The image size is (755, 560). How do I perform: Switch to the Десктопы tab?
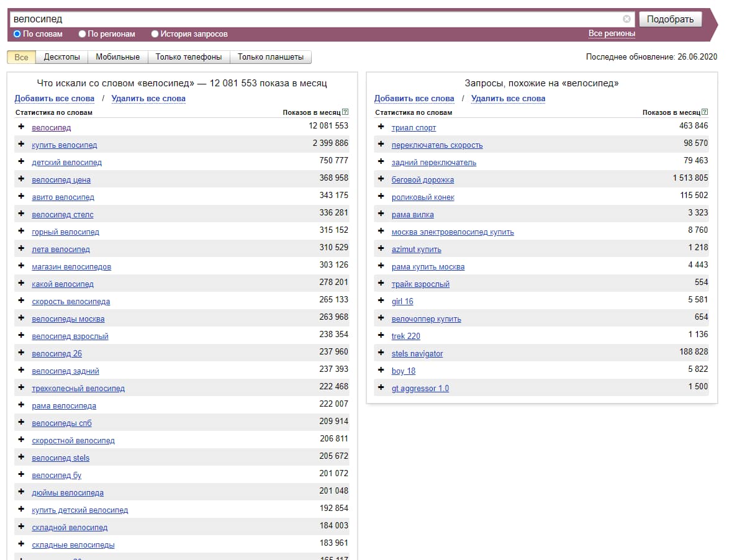[61, 57]
